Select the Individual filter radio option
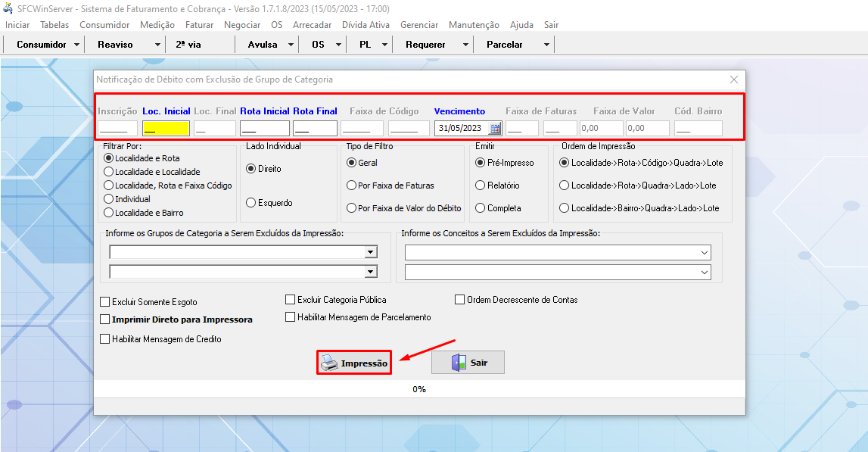This screenshot has width=868, height=452. pyautogui.click(x=109, y=199)
